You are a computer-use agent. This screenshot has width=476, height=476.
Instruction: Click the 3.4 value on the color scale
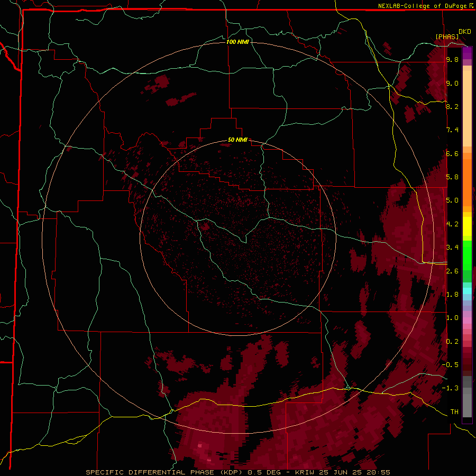point(452,248)
